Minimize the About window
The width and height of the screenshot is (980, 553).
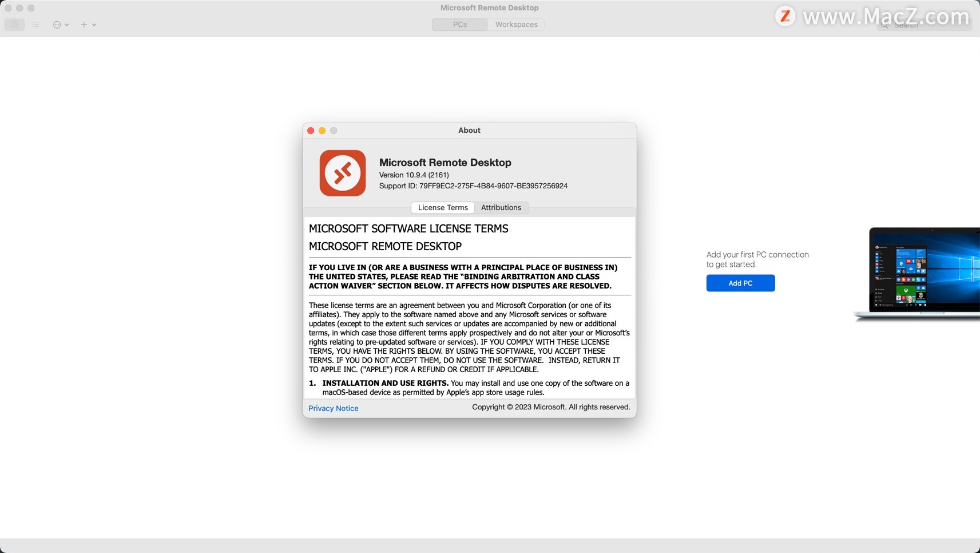pyautogui.click(x=322, y=131)
